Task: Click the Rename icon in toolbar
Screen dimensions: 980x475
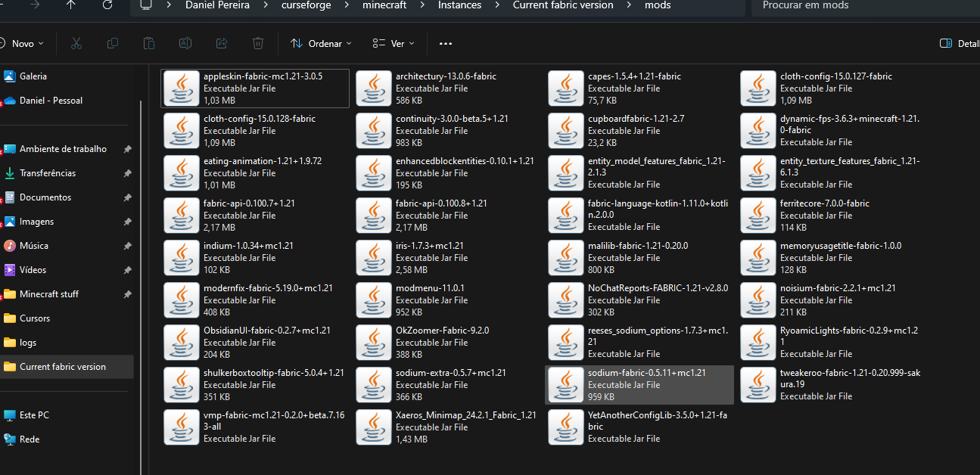Action: 185,43
